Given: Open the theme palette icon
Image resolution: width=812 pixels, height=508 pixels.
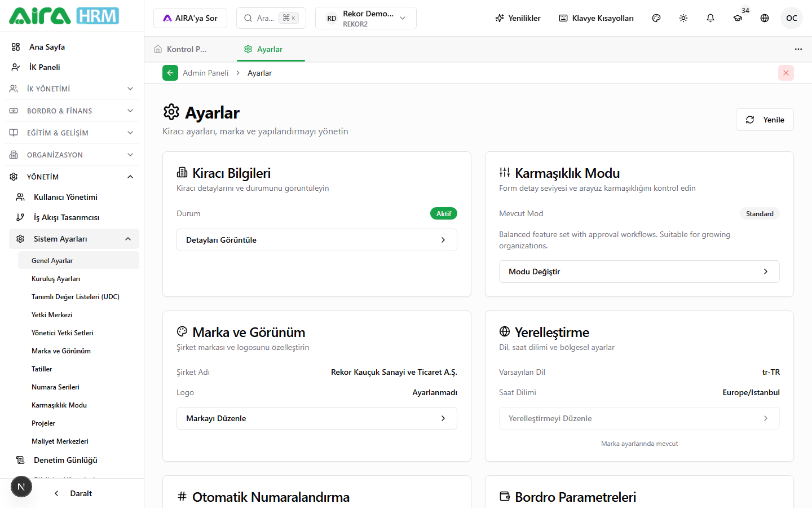Looking at the screenshot, I should 656,18.
